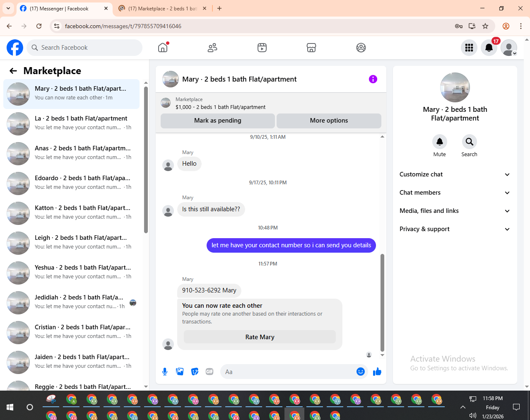This screenshot has height=420, width=530.
Task: Expand the Customize chat section
Action: click(x=455, y=174)
